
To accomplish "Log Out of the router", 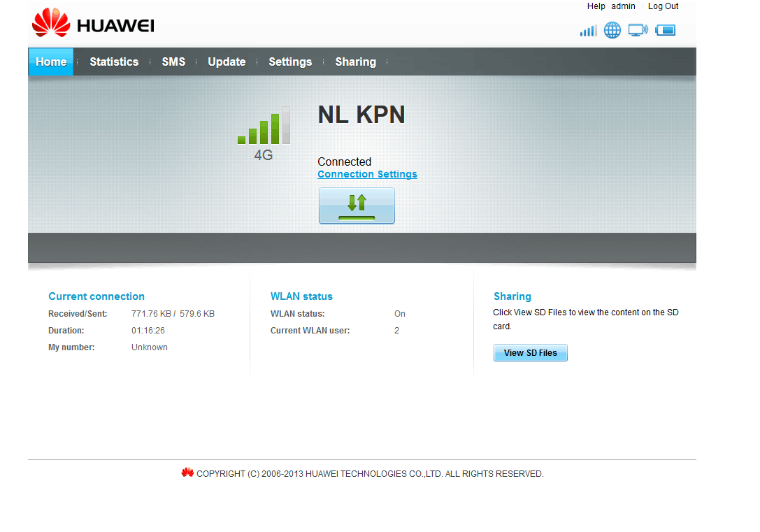I will 663,6.
